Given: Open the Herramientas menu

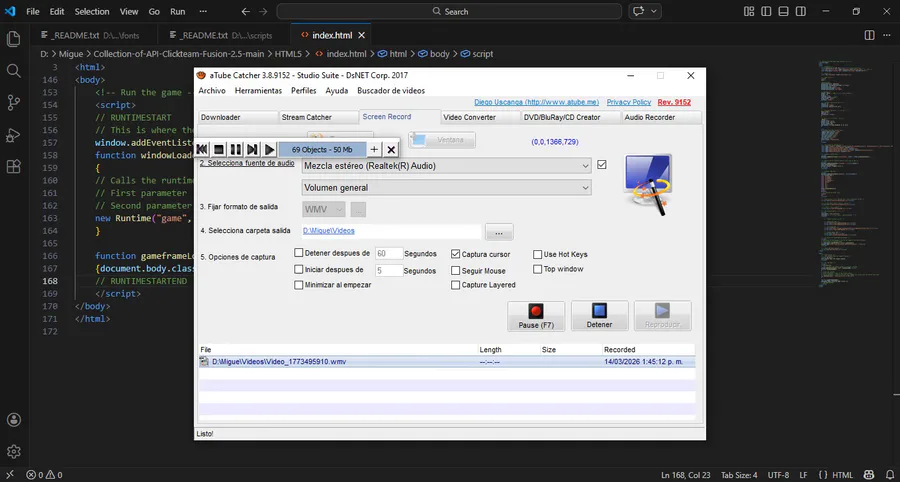Looking at the screenshot, I should pos(258,91).
